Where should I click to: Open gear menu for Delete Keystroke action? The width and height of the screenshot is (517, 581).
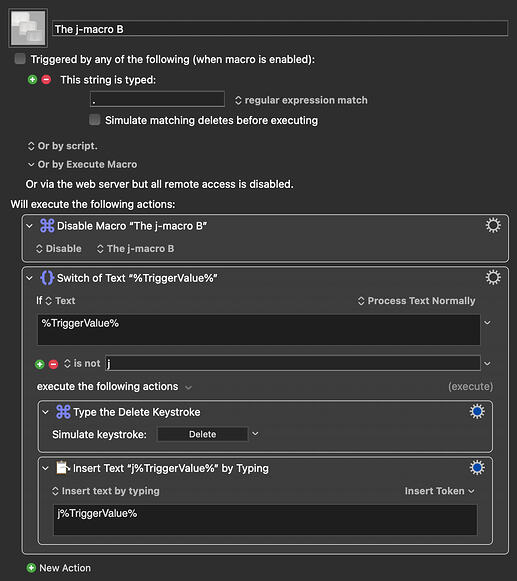pos(477,412)
